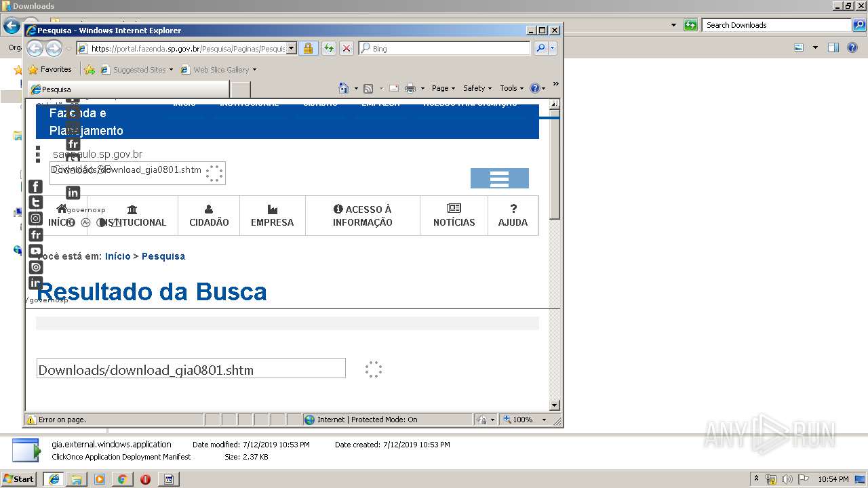The image size is (868, 488).
Task: Click the taskbar clock showing 10:54 PM
Action: click(833, 479)
